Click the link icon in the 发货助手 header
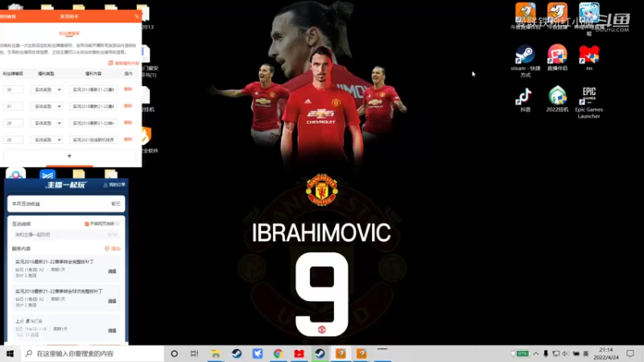The image size is (644, 362). 137,16
